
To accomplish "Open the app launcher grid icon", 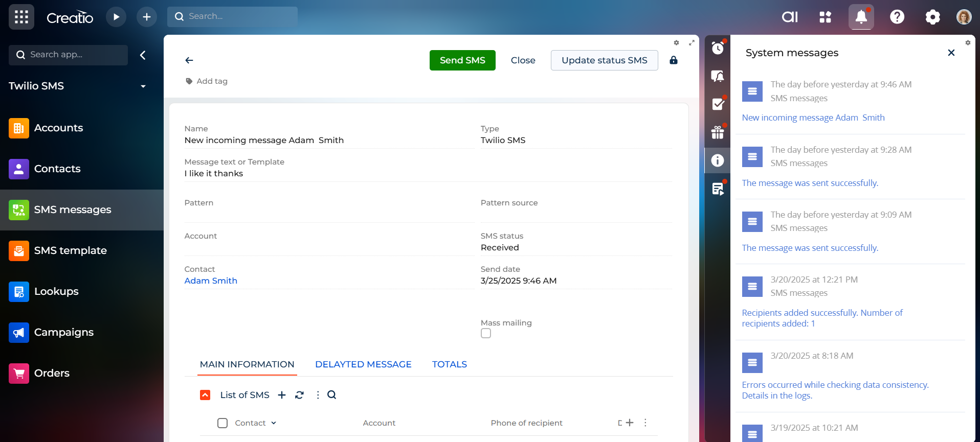I will click(x=21, y=17).
